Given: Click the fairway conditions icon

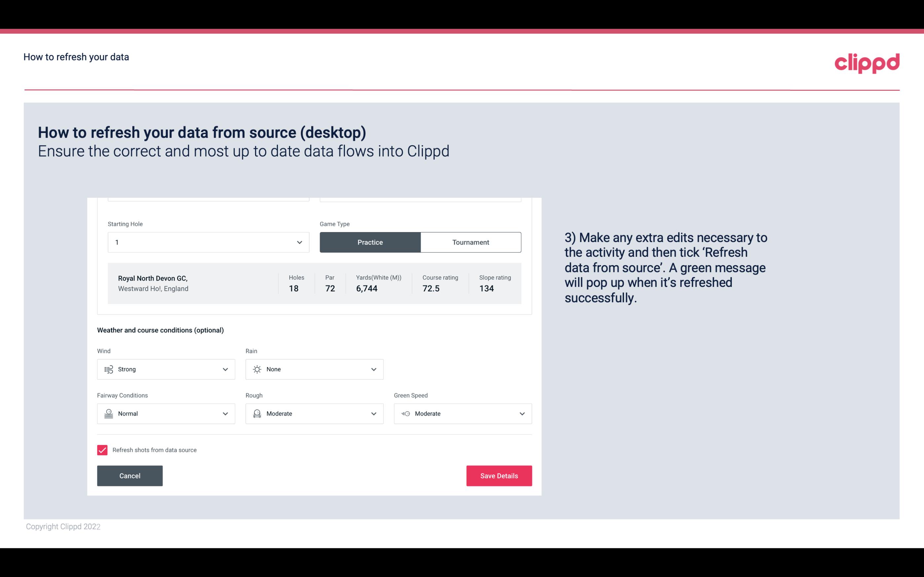Looking at the screenshot, I should (x=108, y=414).
